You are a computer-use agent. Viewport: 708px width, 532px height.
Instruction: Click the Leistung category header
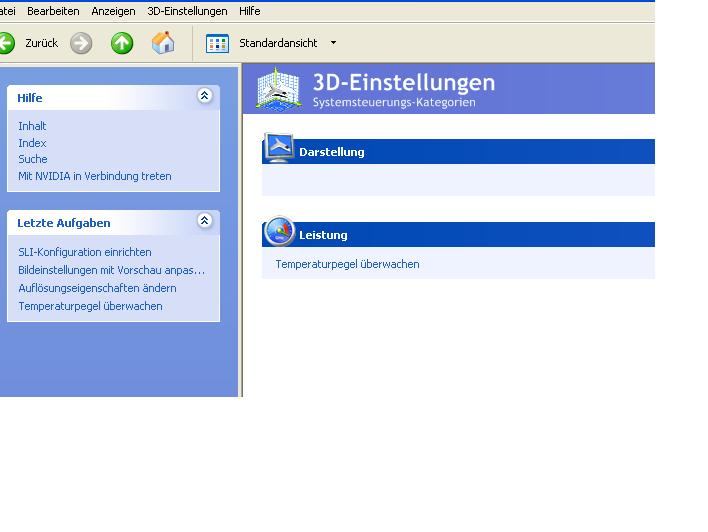pyautogui.click(x=458, y=235)
